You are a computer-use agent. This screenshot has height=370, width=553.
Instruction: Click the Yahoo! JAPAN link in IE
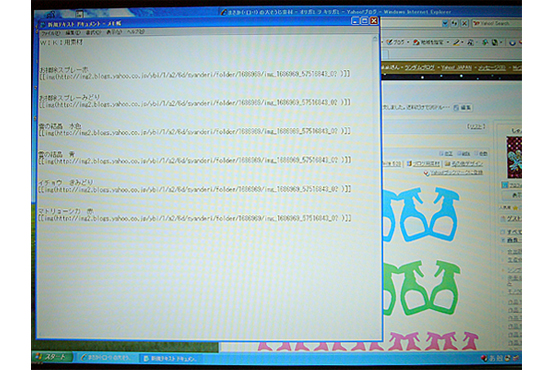tap(456, 67)
